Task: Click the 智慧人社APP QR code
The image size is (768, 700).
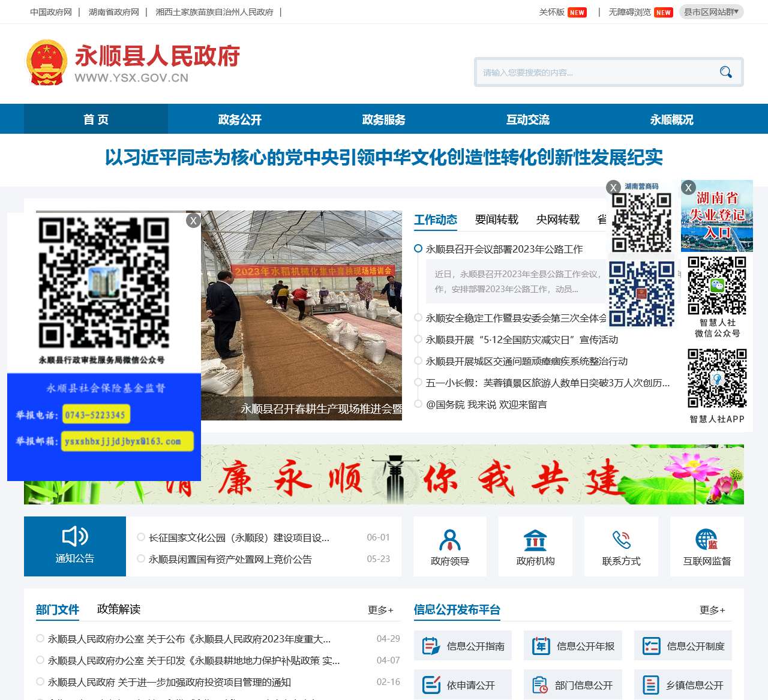Action: pyautogui.click(x=717, y=378)
